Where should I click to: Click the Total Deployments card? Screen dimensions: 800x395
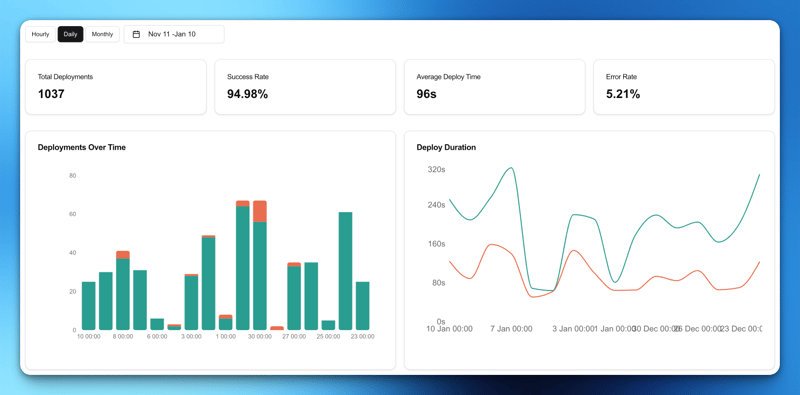pyautogui.click(x=116, y=87)
